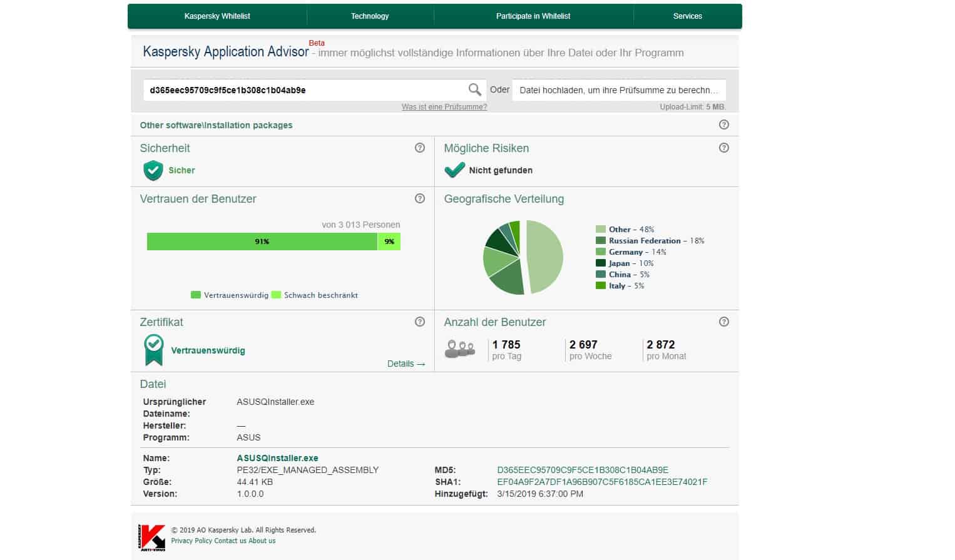
Task: Click the 9% Schwach beschränkt bar segment
Action: pos(389,242)
